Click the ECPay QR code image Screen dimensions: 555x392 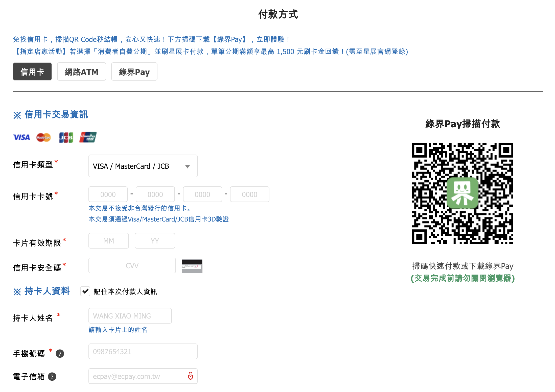coord(462,193)
